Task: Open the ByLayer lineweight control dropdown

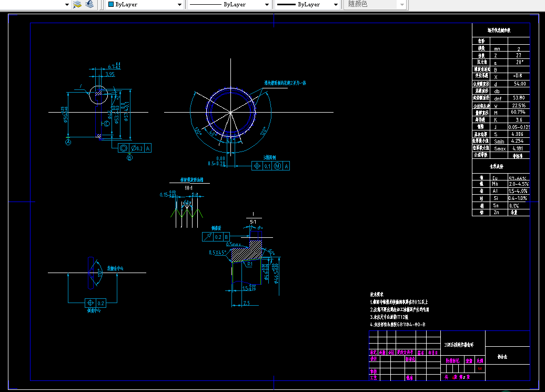Action: coord(336,5)
